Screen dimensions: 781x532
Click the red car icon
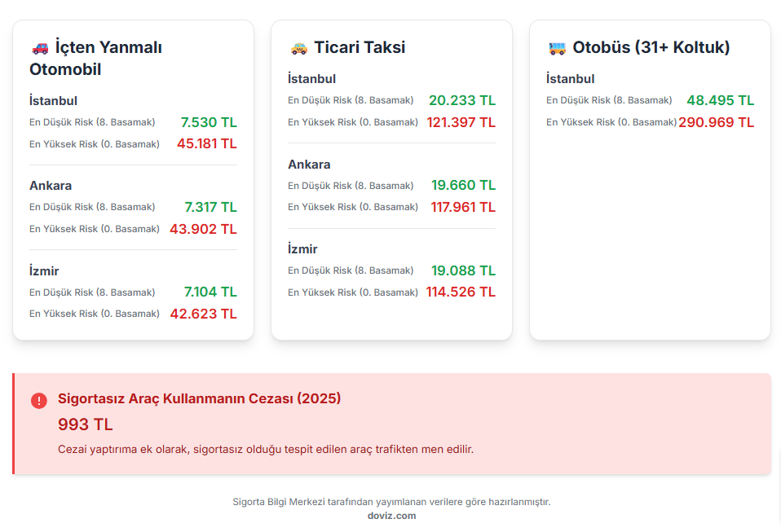click(x=39, y=48)
